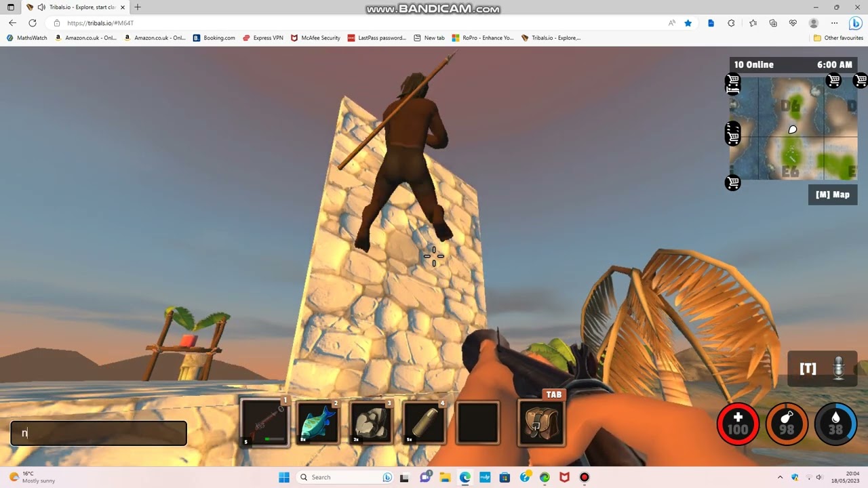Click the taskbar Search box
Viewport: 868px width, 488px height.
click(346, 477)
